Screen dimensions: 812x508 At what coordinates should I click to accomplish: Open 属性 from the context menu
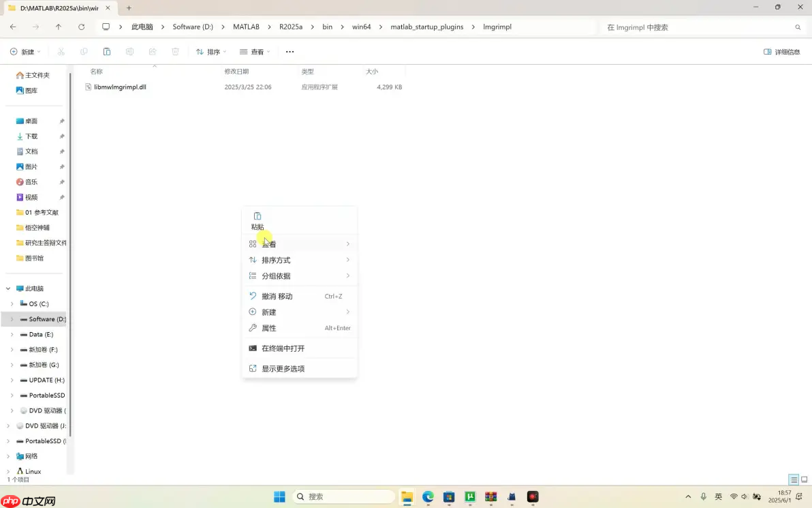tap(269, 328)
